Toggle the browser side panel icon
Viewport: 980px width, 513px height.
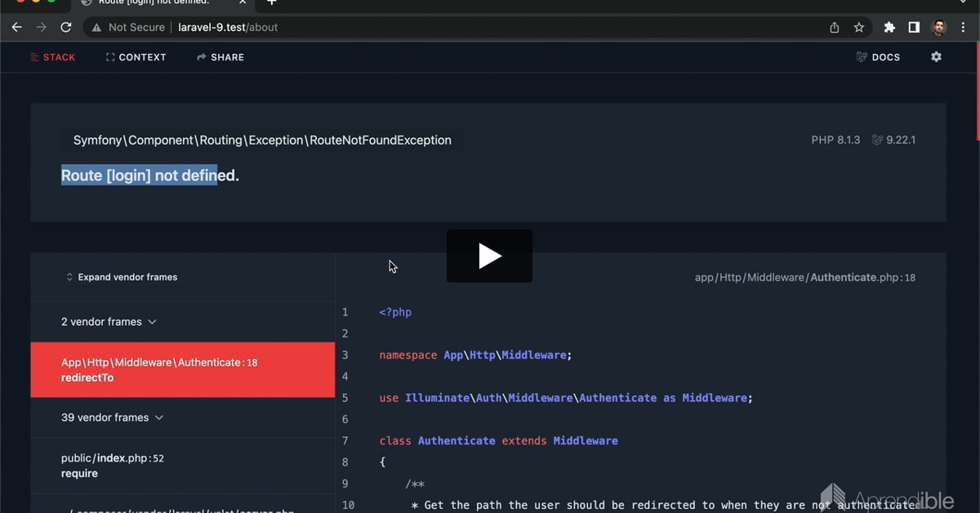point(914,27)
